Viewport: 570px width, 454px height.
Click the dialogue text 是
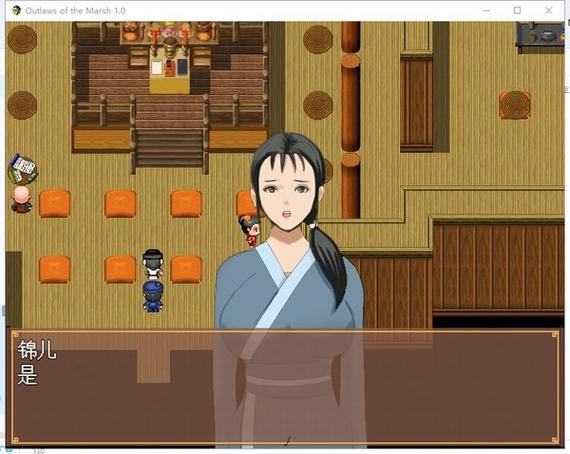tap(28, 375)
